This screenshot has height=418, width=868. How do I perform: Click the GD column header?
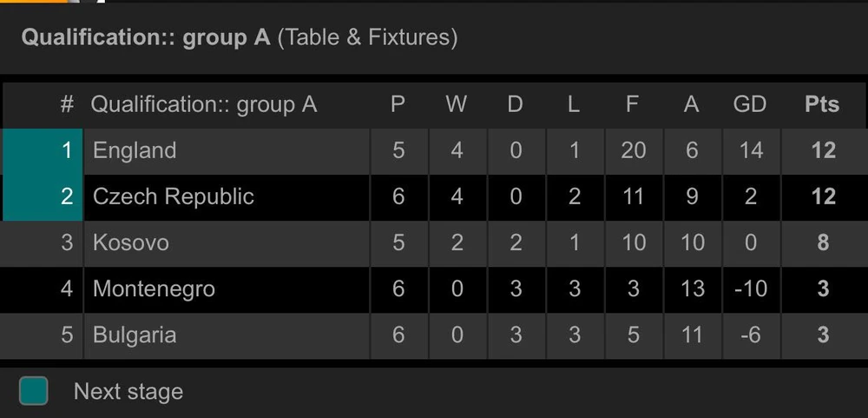(749, 104)
